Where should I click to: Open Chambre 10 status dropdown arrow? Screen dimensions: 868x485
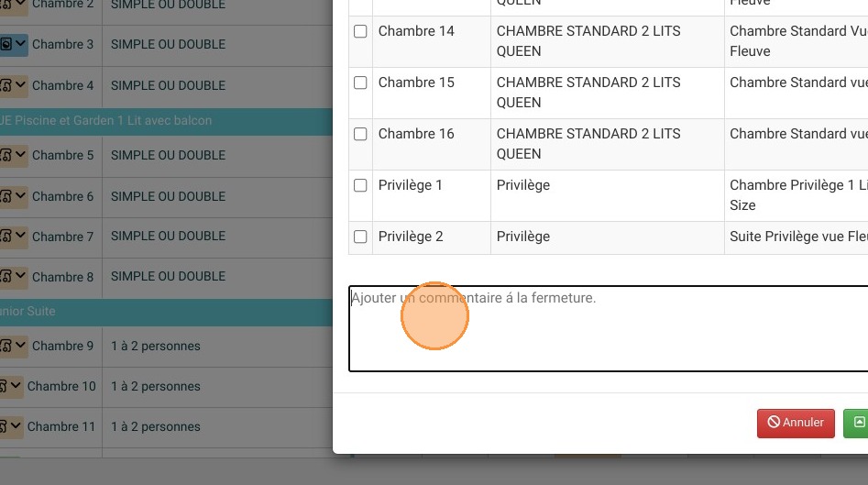pos(16,385)
